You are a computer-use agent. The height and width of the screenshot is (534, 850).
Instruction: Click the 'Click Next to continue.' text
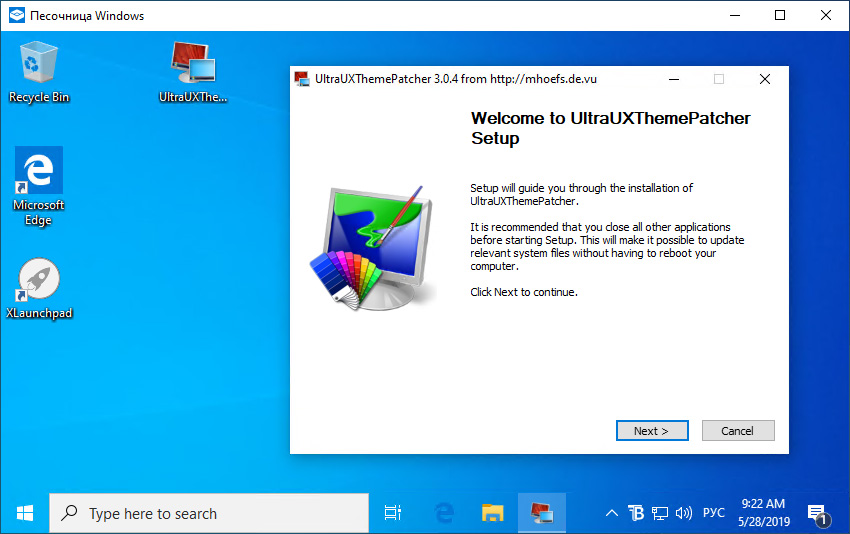point(524,292)
